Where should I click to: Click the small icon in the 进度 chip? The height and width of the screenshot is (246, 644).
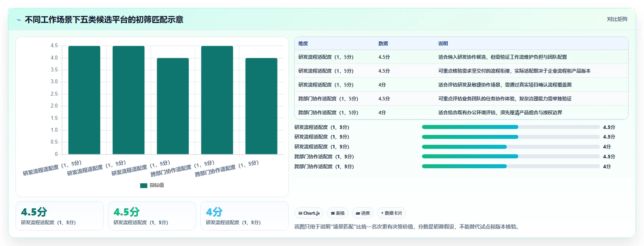(358, 213)
